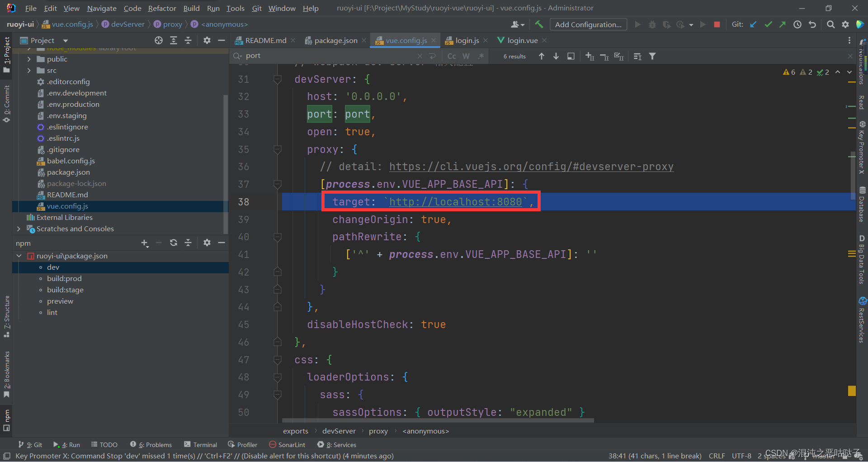Viewport: 868px width, 462px height.
Task: Open Project panel options gear
Action: tap(207, 40)
